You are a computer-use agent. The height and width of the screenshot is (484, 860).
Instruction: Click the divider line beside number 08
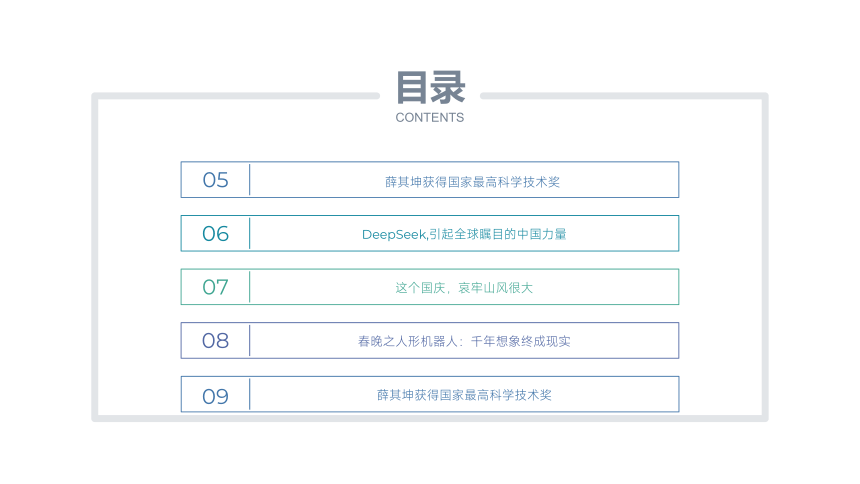[250, 340]
